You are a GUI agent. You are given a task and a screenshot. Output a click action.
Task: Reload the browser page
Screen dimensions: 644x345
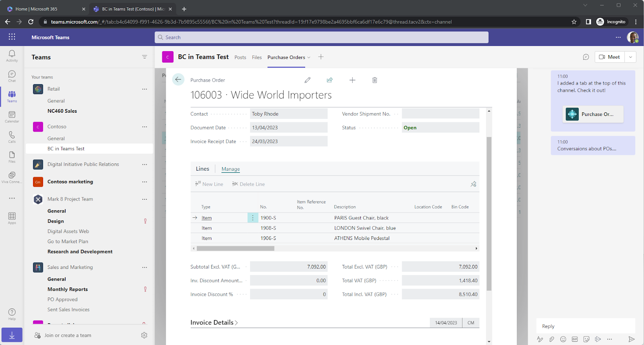point(31,22)
